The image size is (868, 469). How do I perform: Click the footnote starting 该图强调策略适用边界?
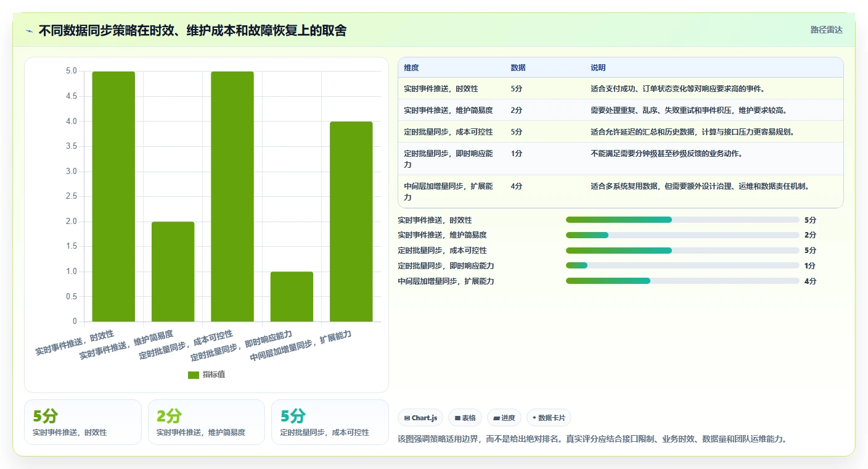click(592, 439)
